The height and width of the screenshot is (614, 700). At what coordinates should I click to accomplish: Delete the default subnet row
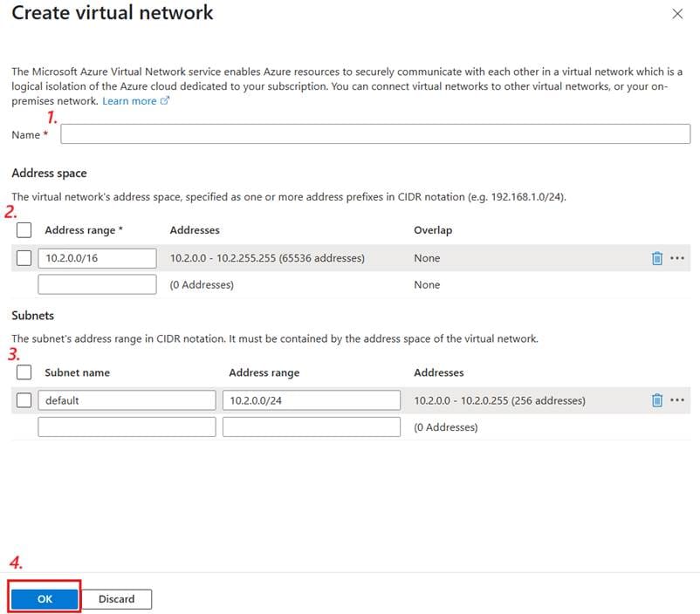(657, 400)
